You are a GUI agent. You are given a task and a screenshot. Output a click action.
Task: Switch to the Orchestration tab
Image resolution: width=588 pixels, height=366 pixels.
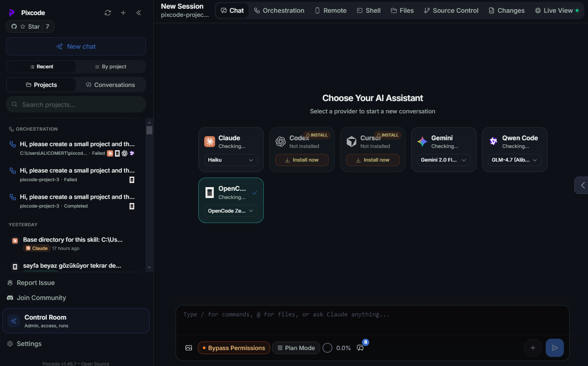(279, 10)
